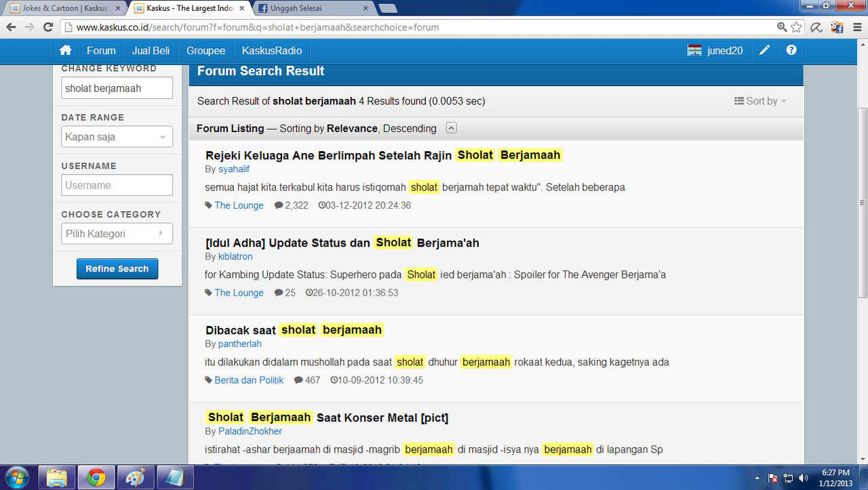The width and height of the screenshot is (868, 490).
Task: Open the Chrome hamburger menu
Action: pos(856,27)
